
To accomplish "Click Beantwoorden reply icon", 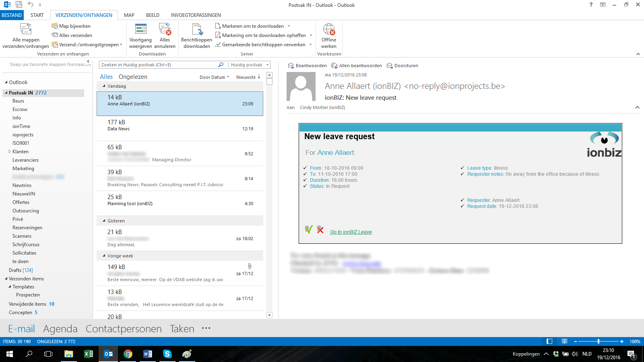I will click(x=291, y=66).
